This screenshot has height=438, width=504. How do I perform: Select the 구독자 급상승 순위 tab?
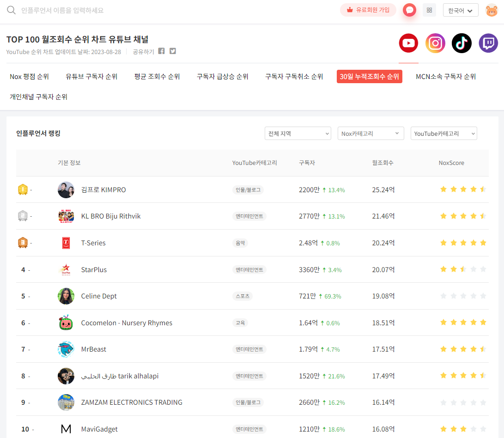click(222, 77)
